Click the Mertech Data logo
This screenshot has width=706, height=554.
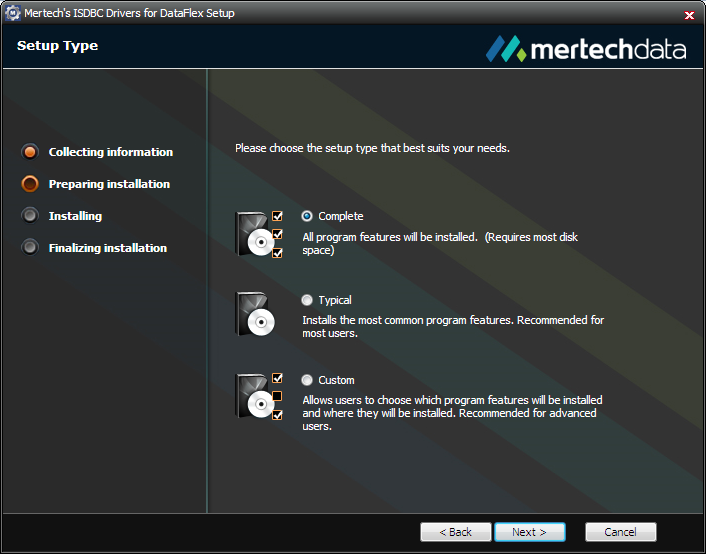tap(586, 49)
